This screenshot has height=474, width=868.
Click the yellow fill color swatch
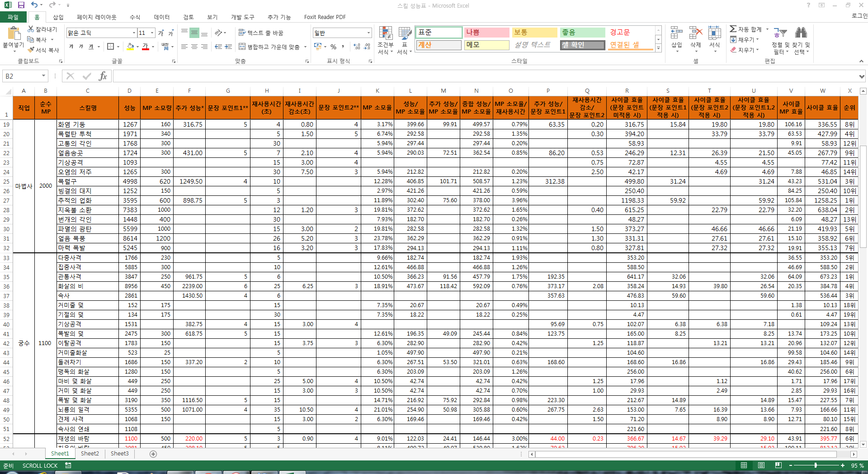[130, 47]
